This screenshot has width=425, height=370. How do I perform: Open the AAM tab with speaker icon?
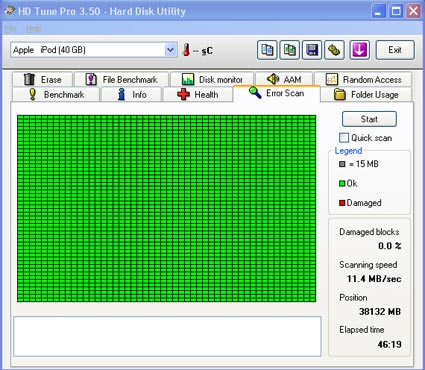[x=284, y=79]
